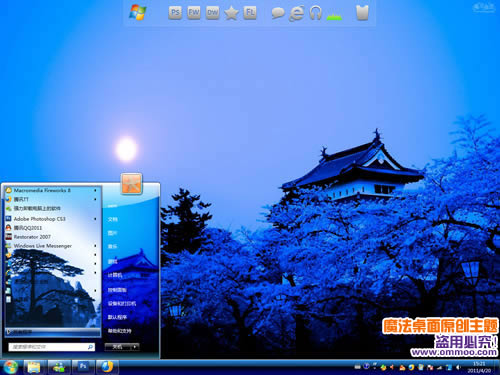Click the keyboard icon in the system tray

click(x=358, y=367)
